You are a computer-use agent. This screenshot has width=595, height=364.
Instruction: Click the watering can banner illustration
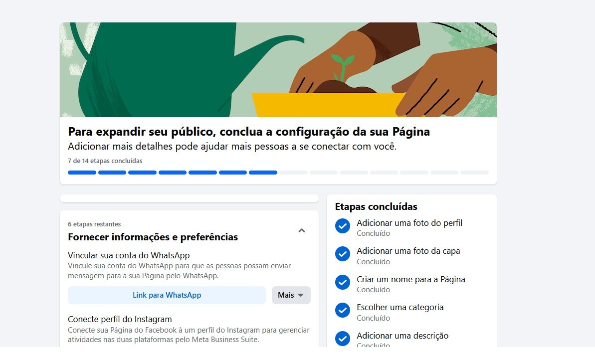coord(278,70)
